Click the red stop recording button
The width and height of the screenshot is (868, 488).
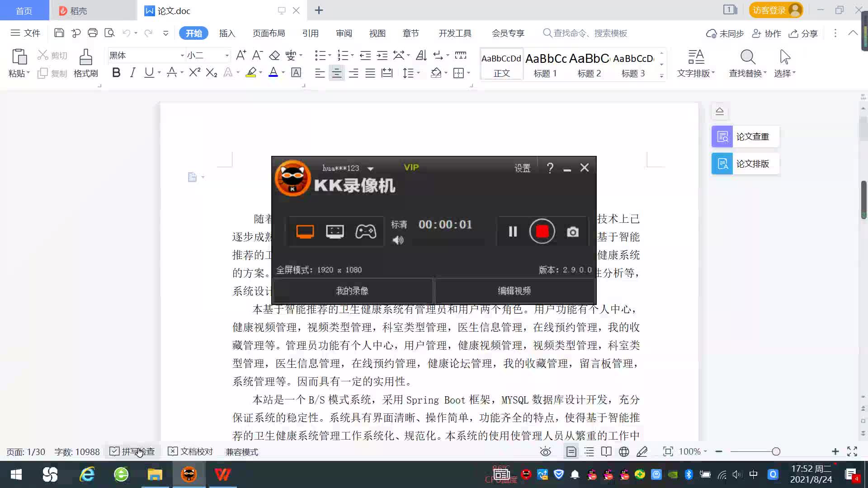(x=542, y=231)
